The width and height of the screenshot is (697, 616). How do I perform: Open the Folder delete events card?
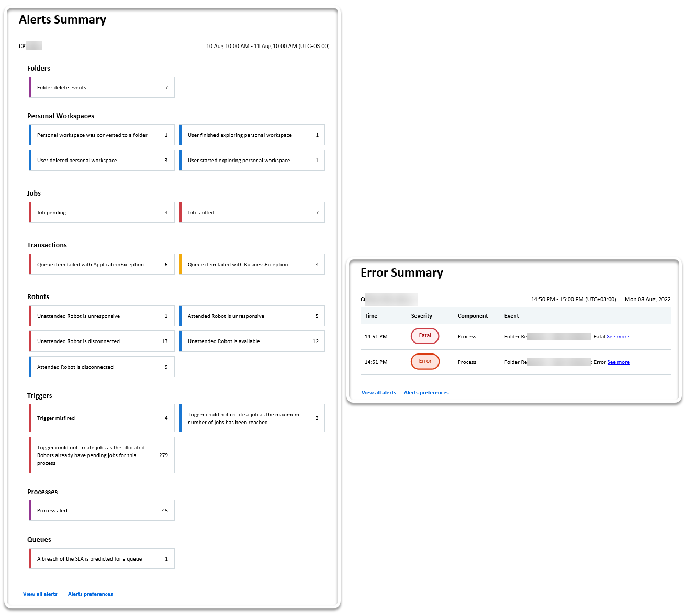coord(102,87)
